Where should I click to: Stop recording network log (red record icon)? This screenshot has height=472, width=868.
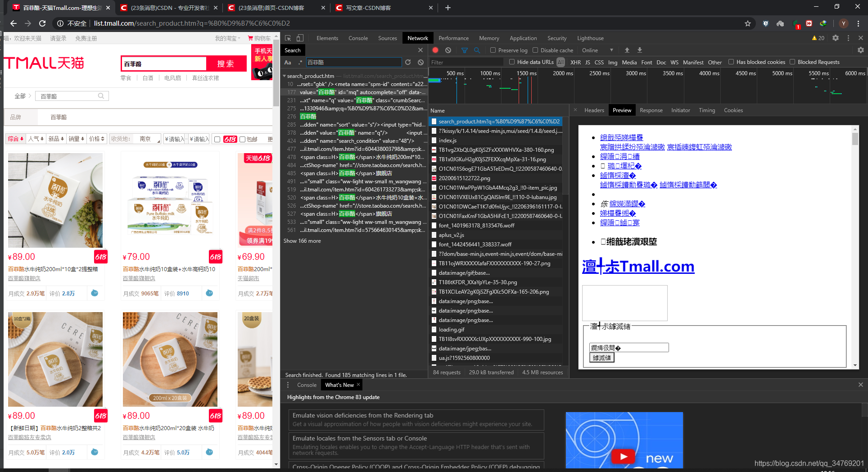(435, 50)
